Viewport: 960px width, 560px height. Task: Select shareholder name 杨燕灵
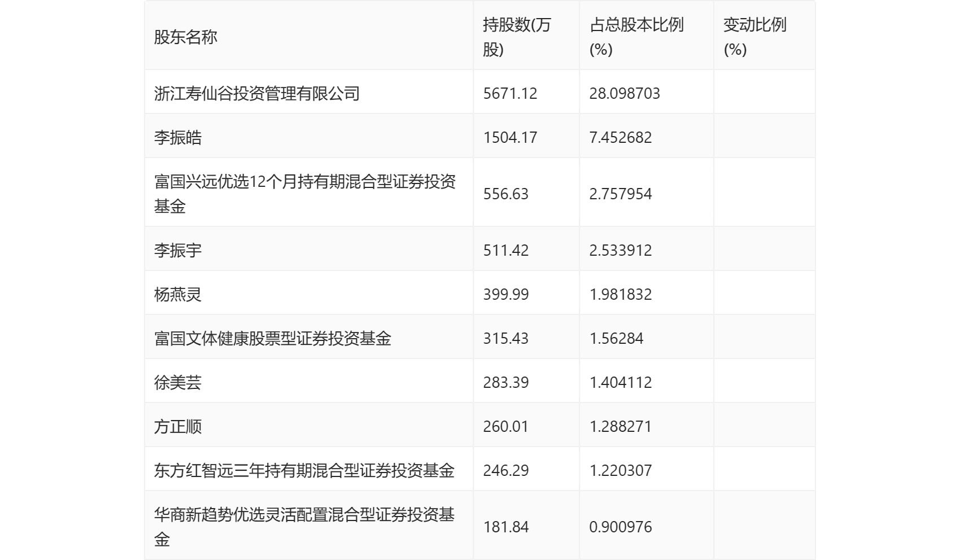(x=178, y=294)
